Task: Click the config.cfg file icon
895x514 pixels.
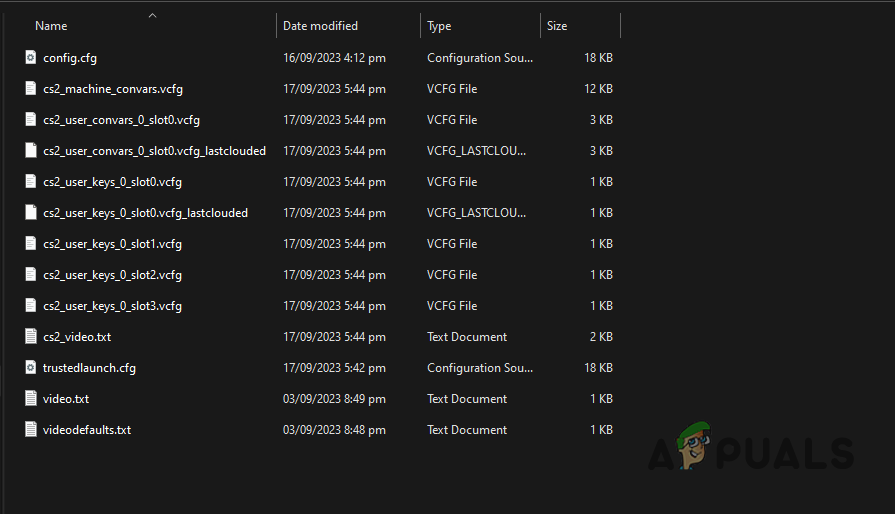Action: click(x=31, y=57)
